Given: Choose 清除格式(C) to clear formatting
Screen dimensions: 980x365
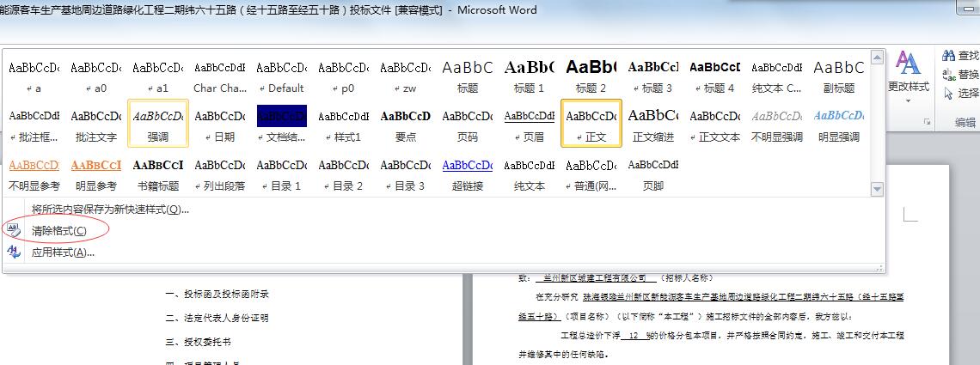Looking at the screenshot, I should point(58,231).
